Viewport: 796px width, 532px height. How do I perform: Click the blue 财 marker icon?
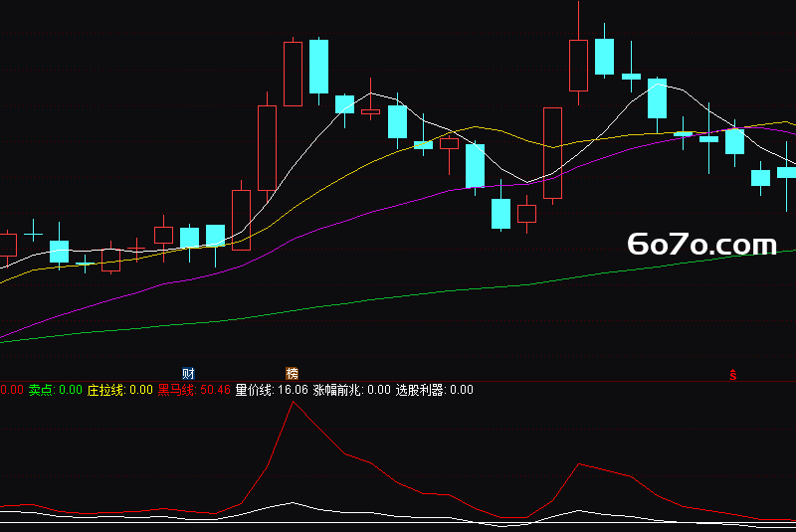[188, 374]
